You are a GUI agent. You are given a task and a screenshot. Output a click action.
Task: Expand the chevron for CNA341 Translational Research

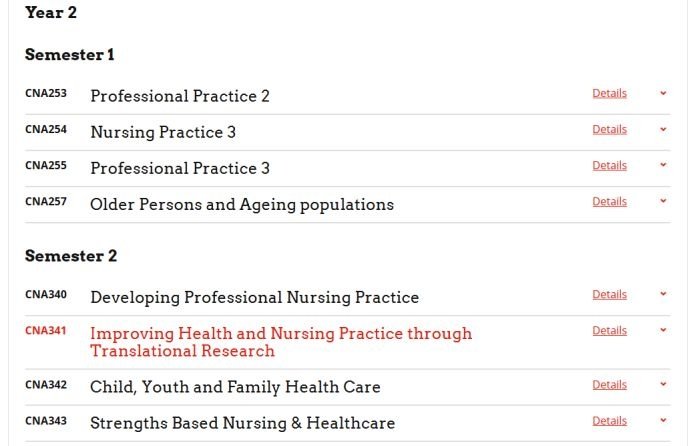[x=663, y=330]
